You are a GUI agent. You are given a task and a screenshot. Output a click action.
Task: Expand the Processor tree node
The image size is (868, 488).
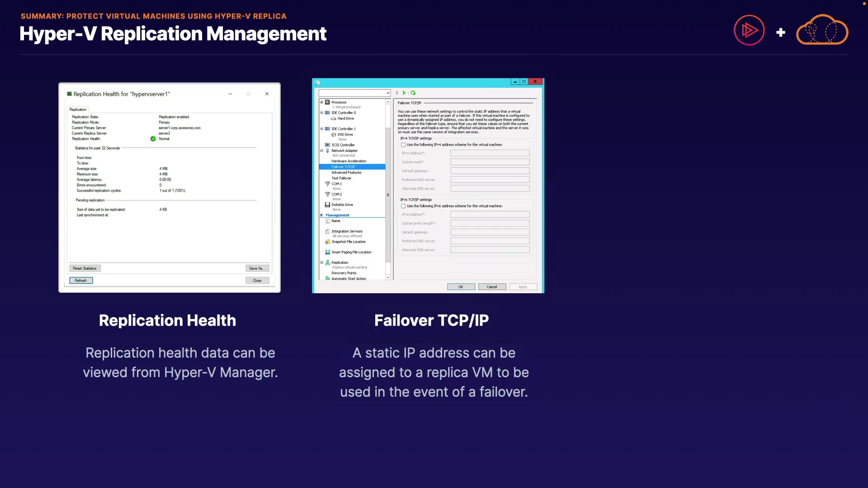(322, 103)
